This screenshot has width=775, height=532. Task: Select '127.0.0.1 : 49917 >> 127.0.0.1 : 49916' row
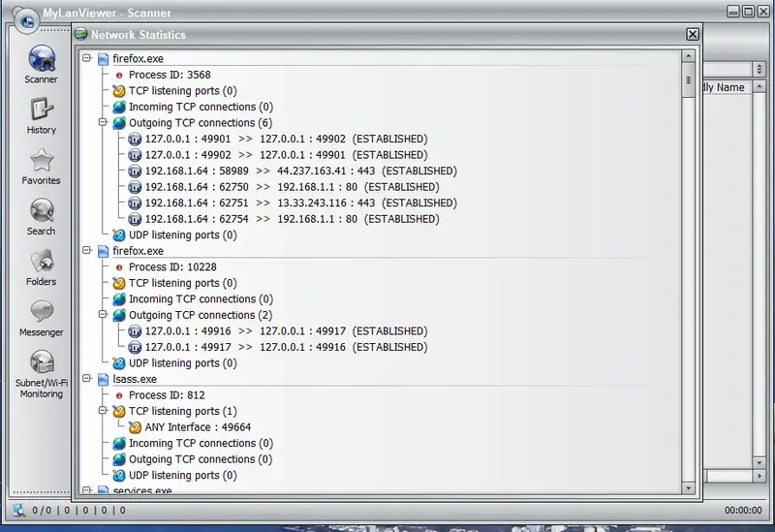pos(286,347)
